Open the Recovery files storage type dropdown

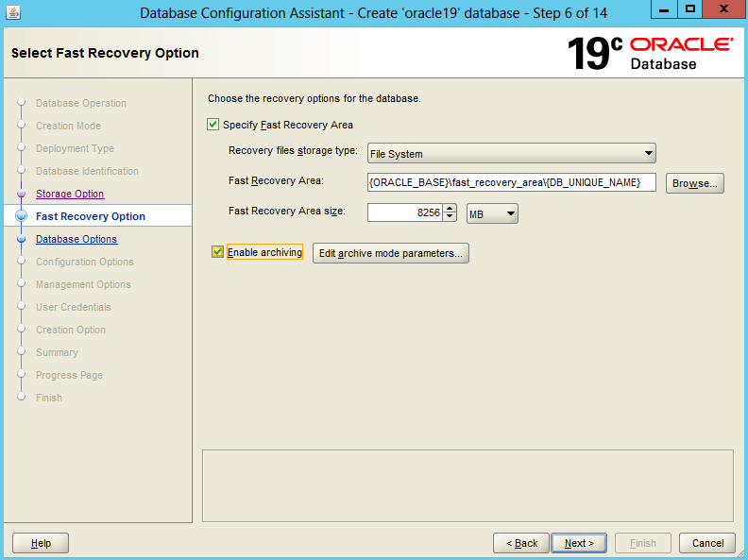511,154
